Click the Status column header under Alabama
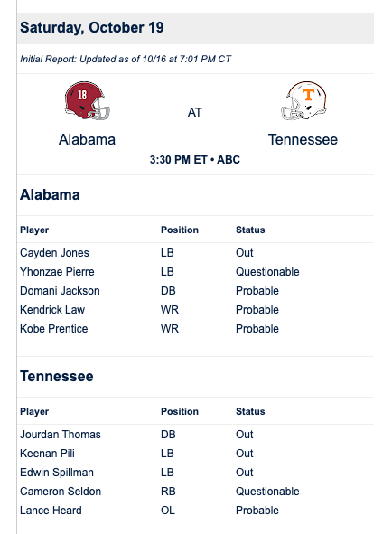 [x=250, y=230]
